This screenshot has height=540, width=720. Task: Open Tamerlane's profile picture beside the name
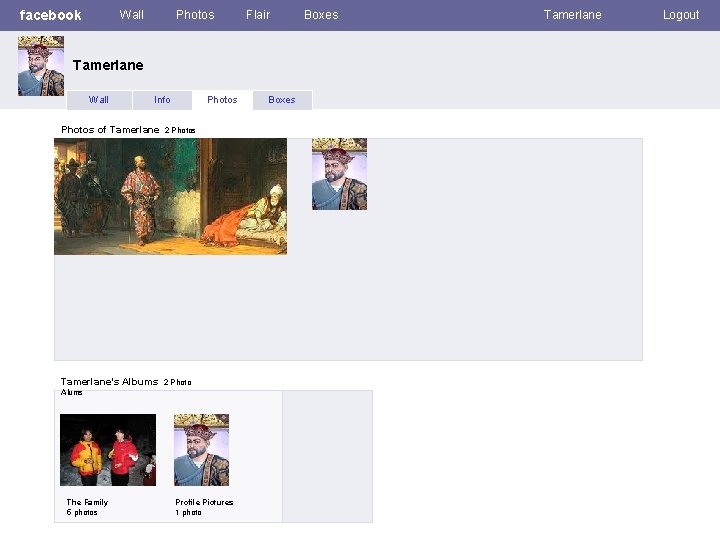[x=41, y=66]
